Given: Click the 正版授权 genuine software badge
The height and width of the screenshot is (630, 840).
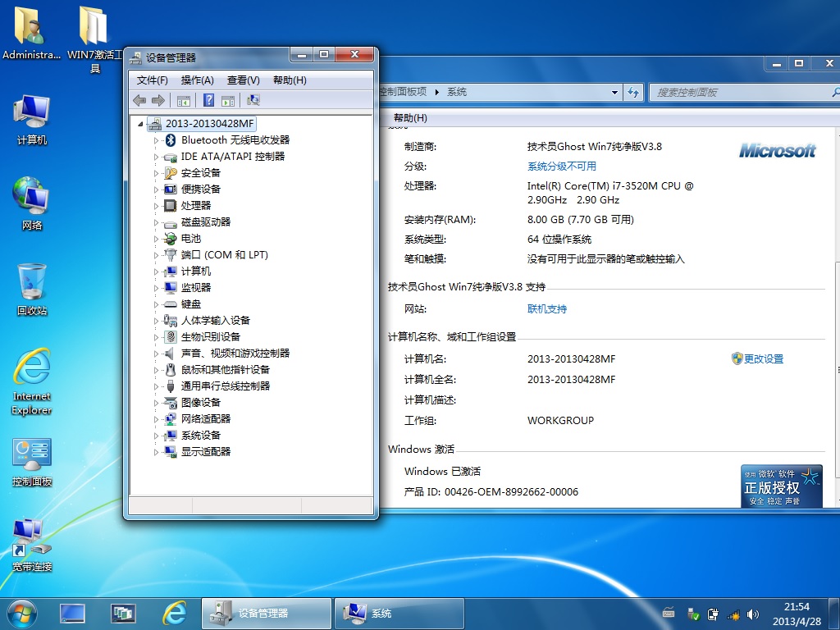Looking at the screenshot, I should tap(782, 486).
